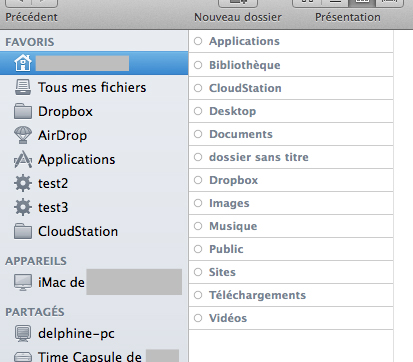This screenshot has height=362, width=413.
Task: Select the Vidéos folder row
Action: pos(291,318)
